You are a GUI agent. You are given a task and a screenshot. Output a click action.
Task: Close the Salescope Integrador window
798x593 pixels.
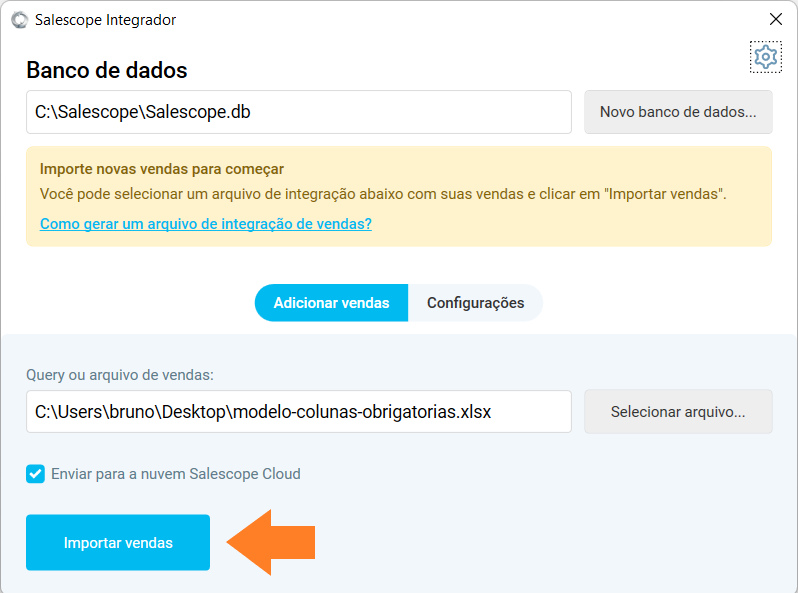pyautogui.click(x=776, y=19)
